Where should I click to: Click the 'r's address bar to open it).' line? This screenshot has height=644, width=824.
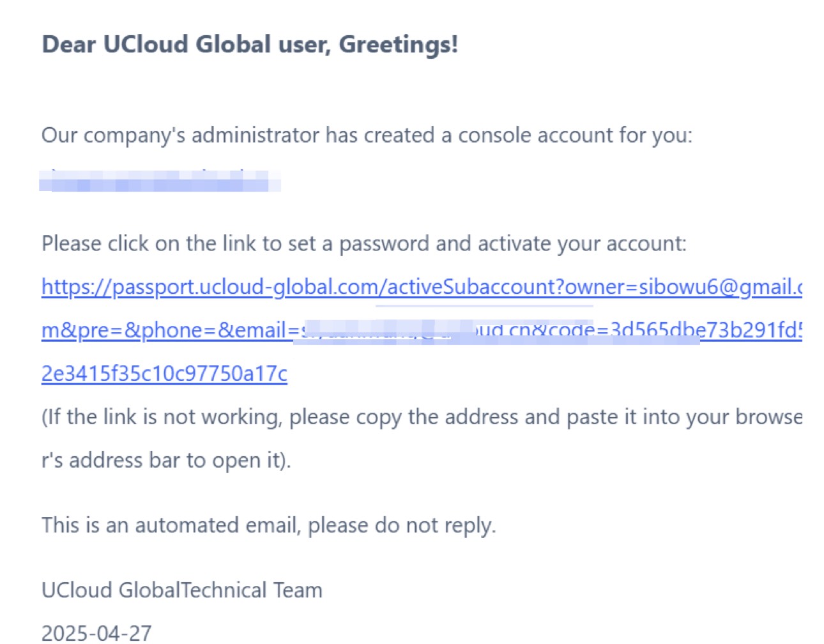(166, 461)
